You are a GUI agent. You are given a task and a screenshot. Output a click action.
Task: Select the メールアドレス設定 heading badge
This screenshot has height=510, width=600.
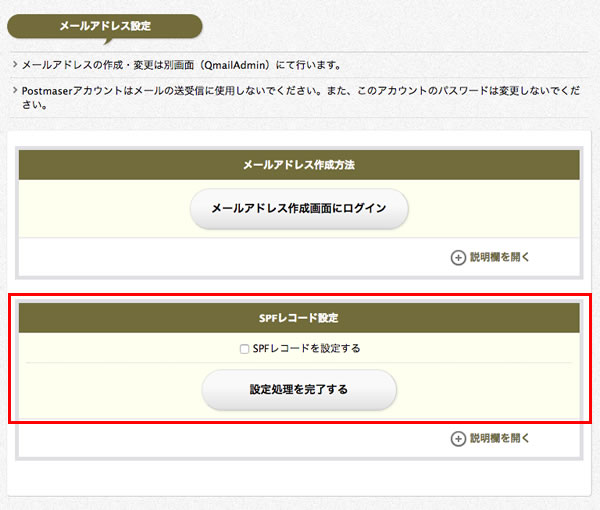104,26
